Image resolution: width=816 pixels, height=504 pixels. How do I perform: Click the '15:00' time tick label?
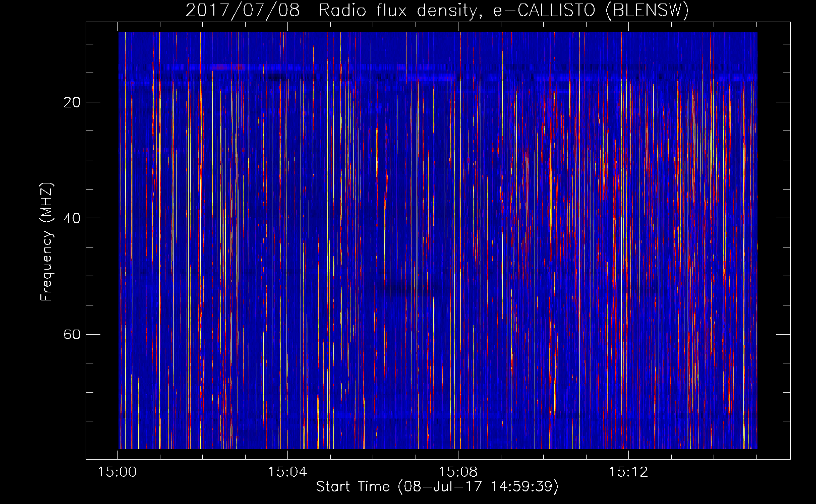[x=117, y=472]
